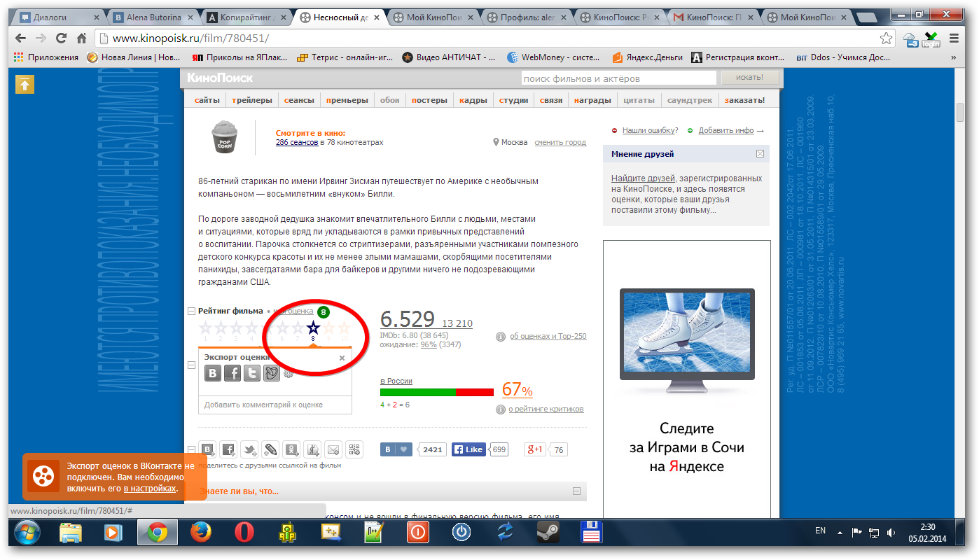Click the browser back arrow

click(21, 38)
